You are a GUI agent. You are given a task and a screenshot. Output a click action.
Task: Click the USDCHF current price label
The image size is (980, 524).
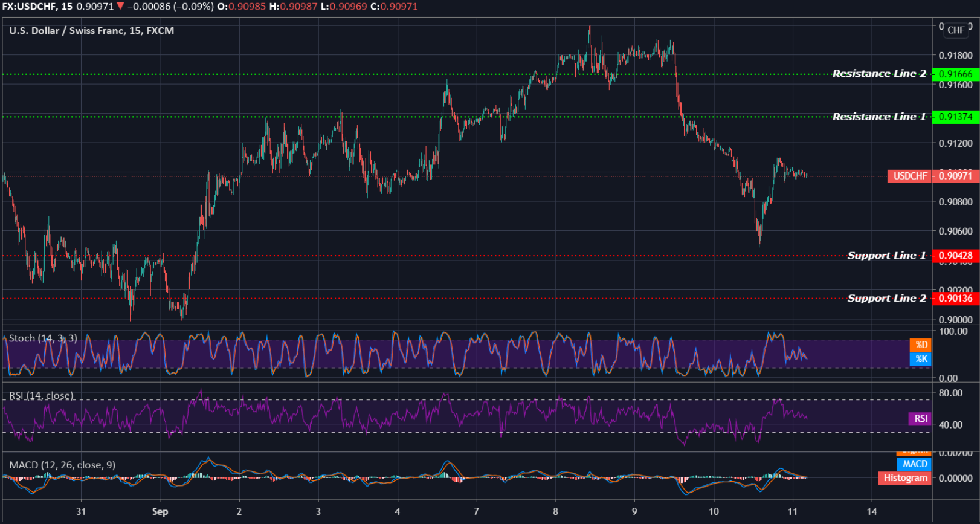click(910, 176)
